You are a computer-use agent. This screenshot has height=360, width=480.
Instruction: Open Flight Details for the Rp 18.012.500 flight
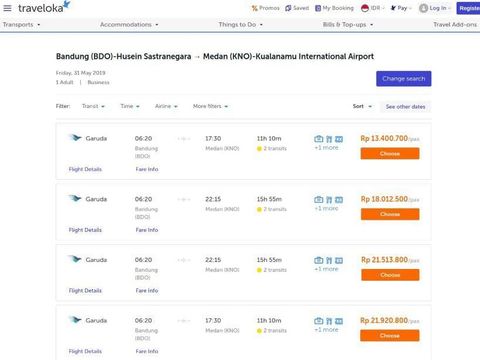(85, 230)
